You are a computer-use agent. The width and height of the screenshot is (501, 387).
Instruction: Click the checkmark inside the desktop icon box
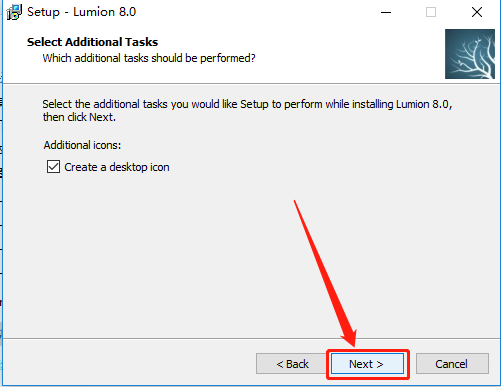click(x=53, y=167)
